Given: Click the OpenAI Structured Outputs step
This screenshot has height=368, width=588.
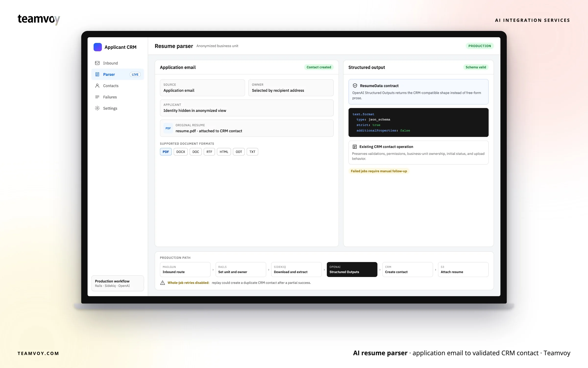Looking at the screenshot, I should (352, 269).
